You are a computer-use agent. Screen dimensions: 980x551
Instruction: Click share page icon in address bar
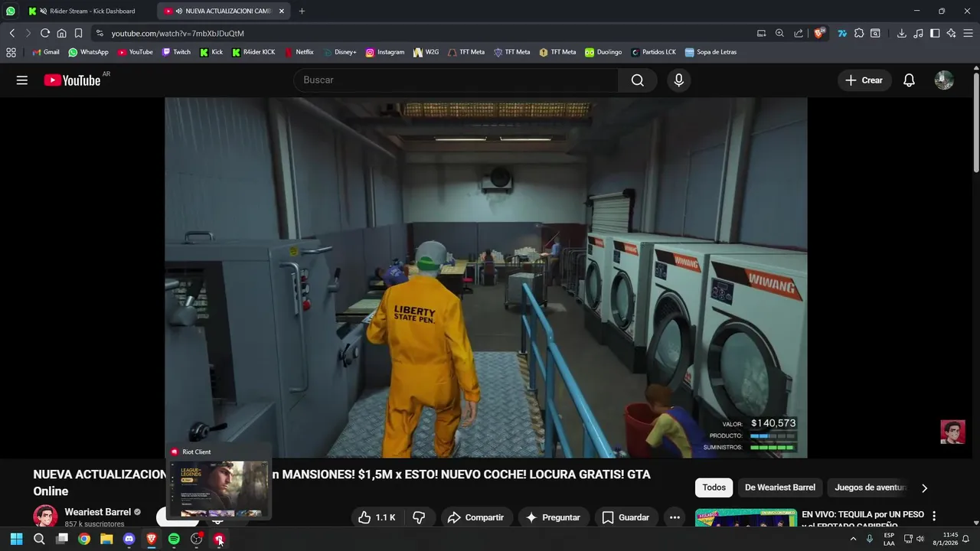(799, 33)
